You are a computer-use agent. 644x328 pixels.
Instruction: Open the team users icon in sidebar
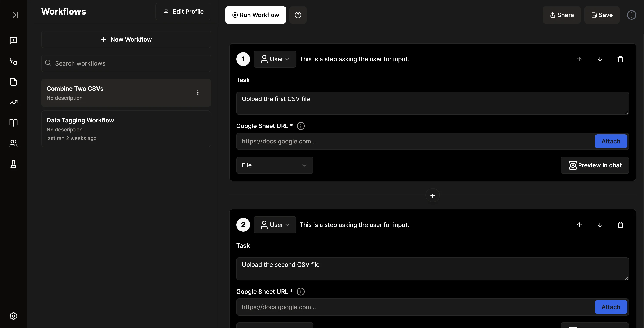click(x=13, y=143)
